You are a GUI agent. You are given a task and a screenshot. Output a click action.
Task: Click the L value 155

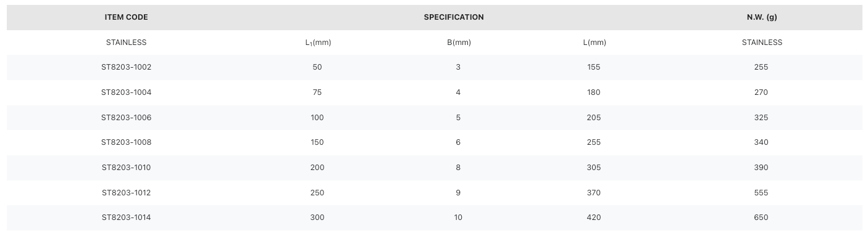(594, 67)
